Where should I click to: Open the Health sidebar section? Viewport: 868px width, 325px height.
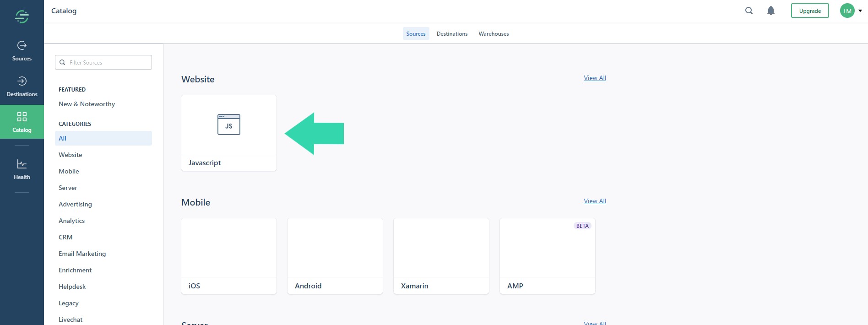coord(22,169)
